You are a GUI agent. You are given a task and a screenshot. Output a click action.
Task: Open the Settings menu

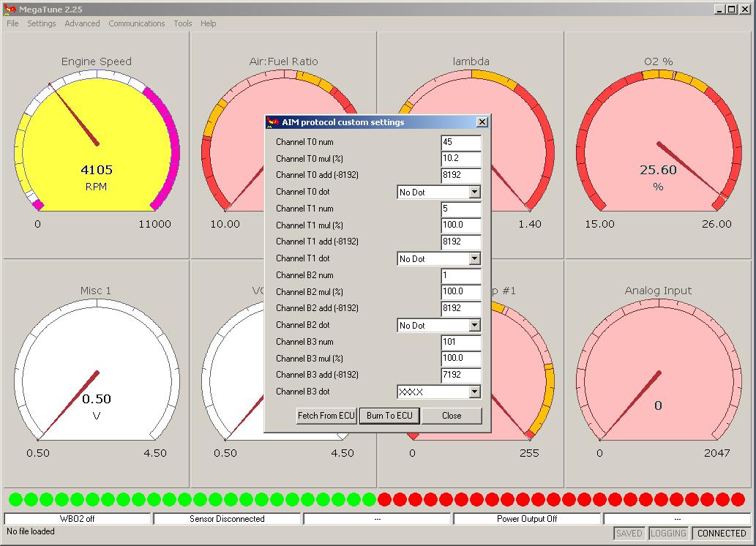pos(42,23)
